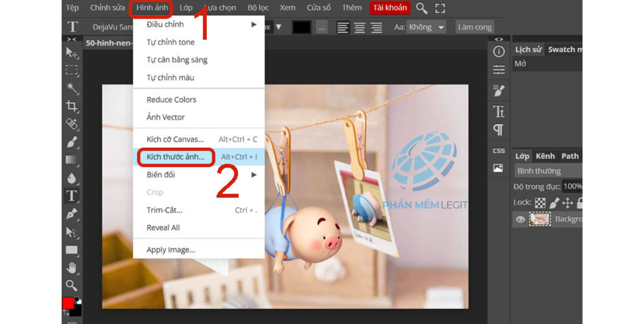The width and height of the screenshot is (644, 324).
Task: Select the Crop tool in toolbar
Action: (72, 106)
